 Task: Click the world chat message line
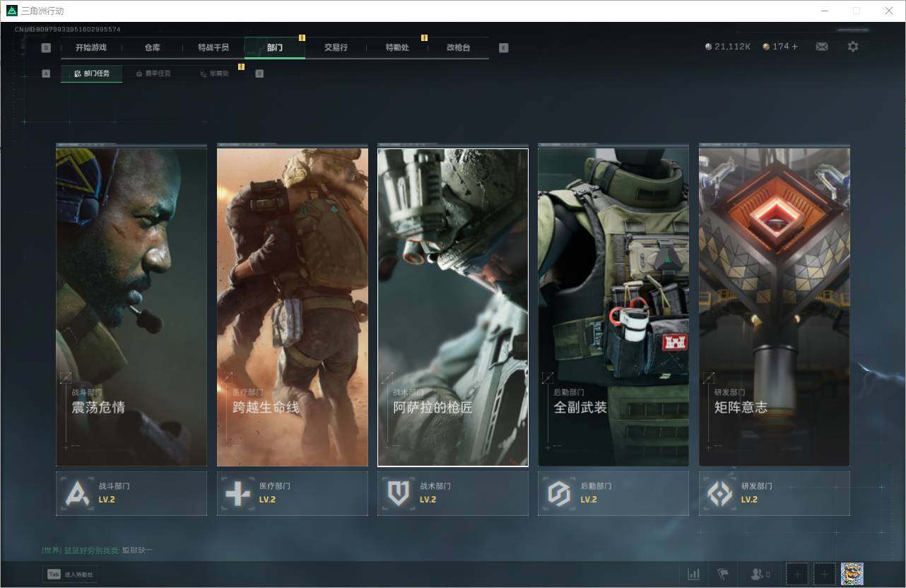[x=98, y=550]
